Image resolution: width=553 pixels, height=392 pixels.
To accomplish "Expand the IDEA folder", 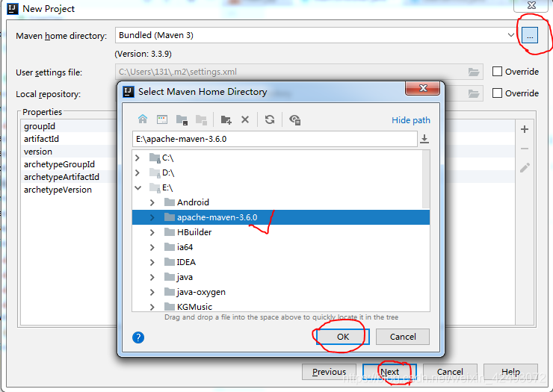I will (x=152, y=263).
